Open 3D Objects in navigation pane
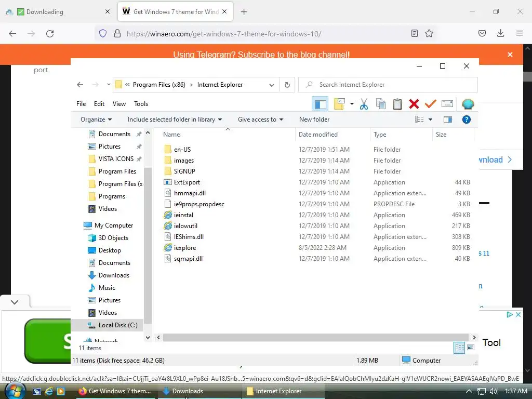 coord(113,238)
